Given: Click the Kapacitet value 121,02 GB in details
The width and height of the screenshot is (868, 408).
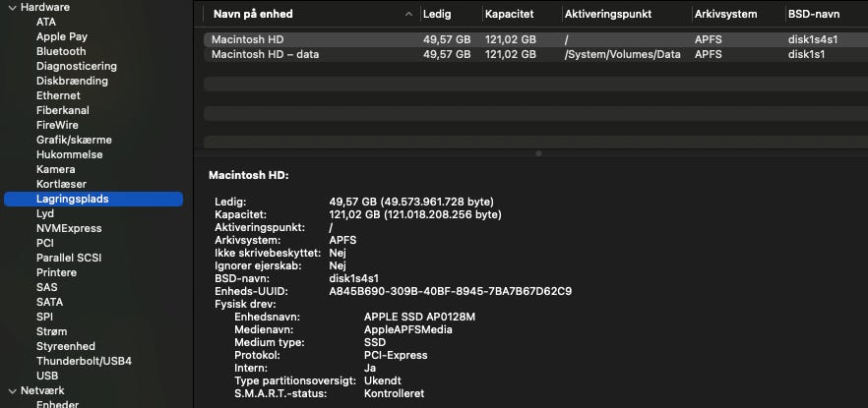Looking at the screenshot, I should (415, 214).
